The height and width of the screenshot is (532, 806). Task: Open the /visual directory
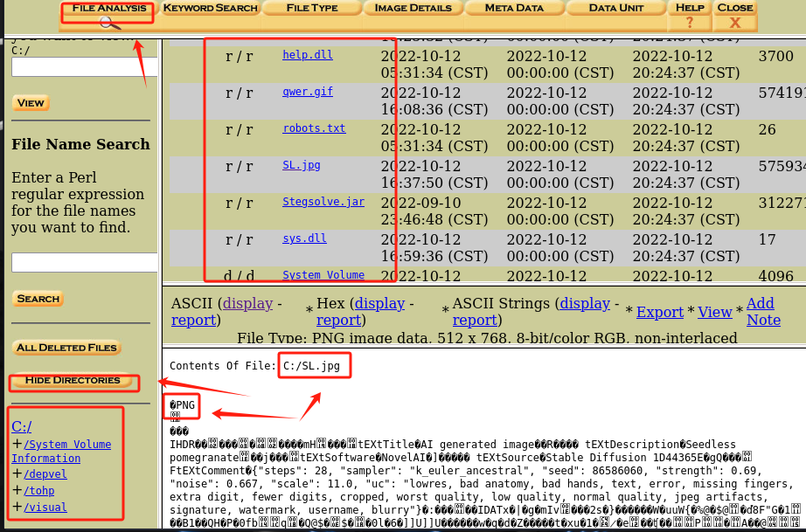[x=45, y=507]
